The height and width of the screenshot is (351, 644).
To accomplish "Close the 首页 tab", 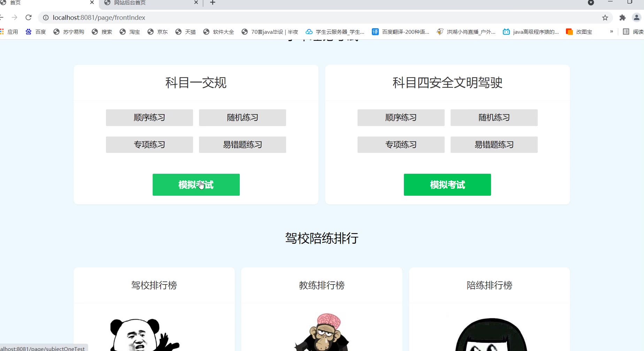I will [x=92, y=2].
